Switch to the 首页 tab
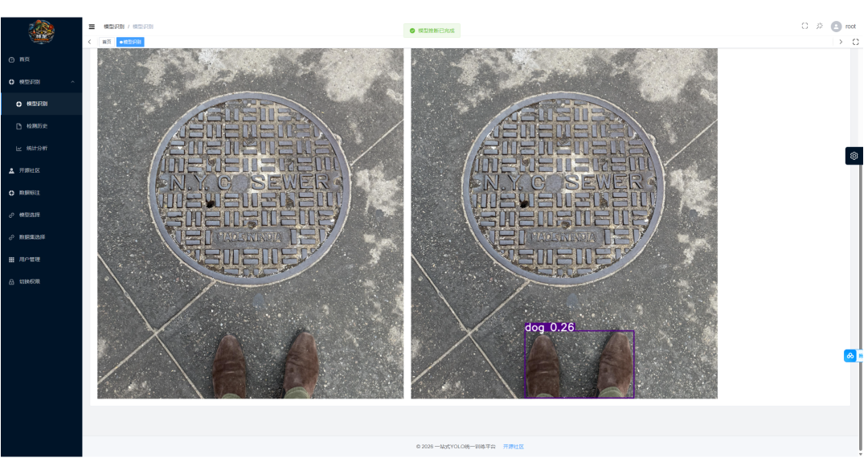 pos(107,42)
